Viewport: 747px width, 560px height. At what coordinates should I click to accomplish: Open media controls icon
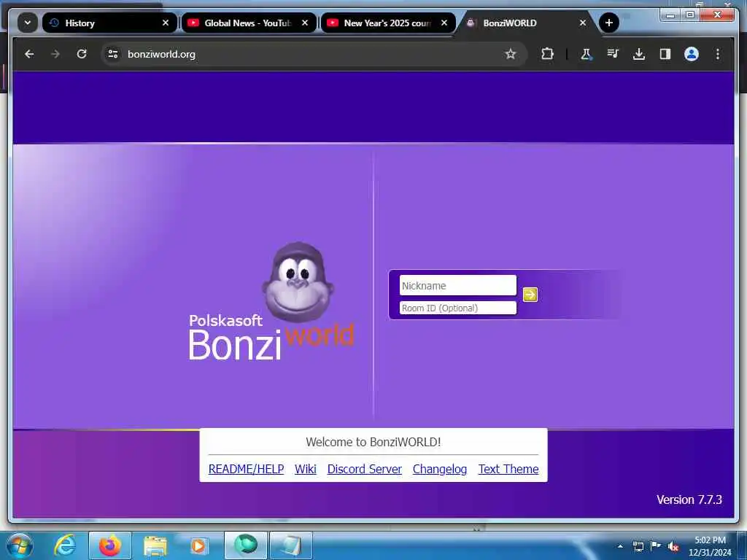pyautogui.click(x=613, y=54)
